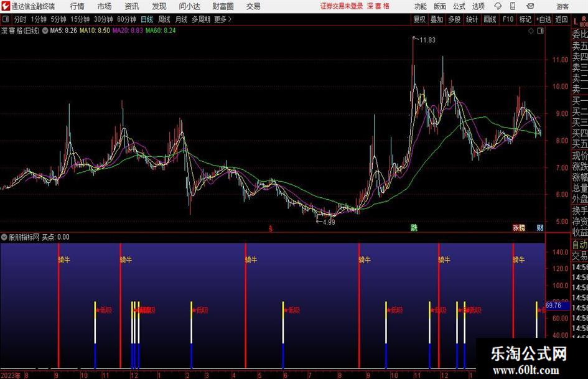Switch to 分时 period tab
Image resolution: width=588 pixels, height=379 pixels.
point(20,19)
